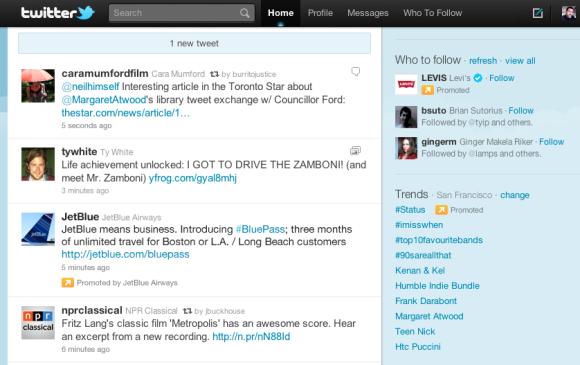
Task: Go to the Who To Follow tab
Action: coord(432,13)
